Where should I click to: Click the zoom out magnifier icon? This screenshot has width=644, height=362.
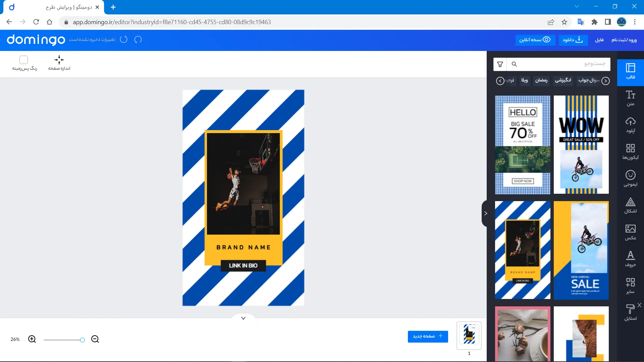coord(95,339)
